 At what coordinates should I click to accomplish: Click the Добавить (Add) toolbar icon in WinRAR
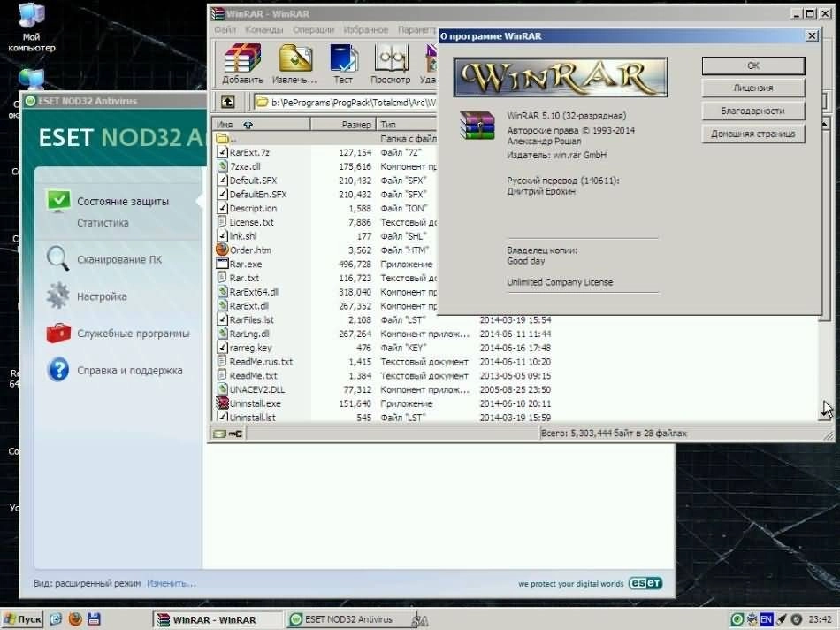coord(242,64)
